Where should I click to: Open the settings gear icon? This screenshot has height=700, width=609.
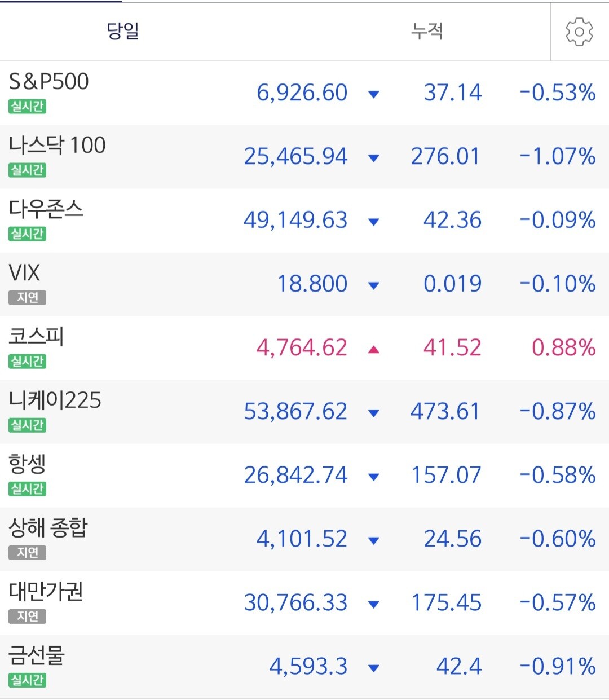[x=579, y=32]
